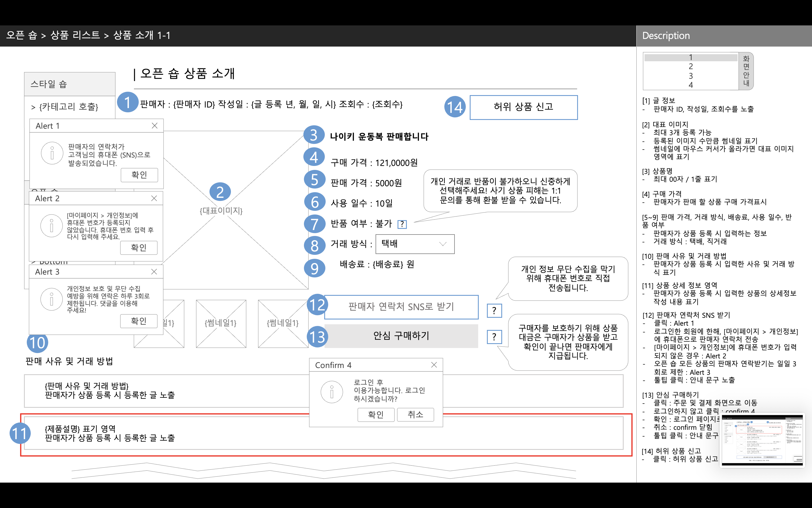Click the 안심 구매하기 button
Screen dimensions: 812x508
tap(401, 336)
